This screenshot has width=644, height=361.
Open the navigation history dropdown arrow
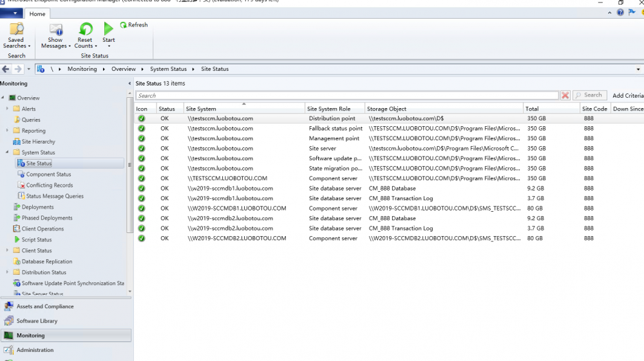click(28, 69)
